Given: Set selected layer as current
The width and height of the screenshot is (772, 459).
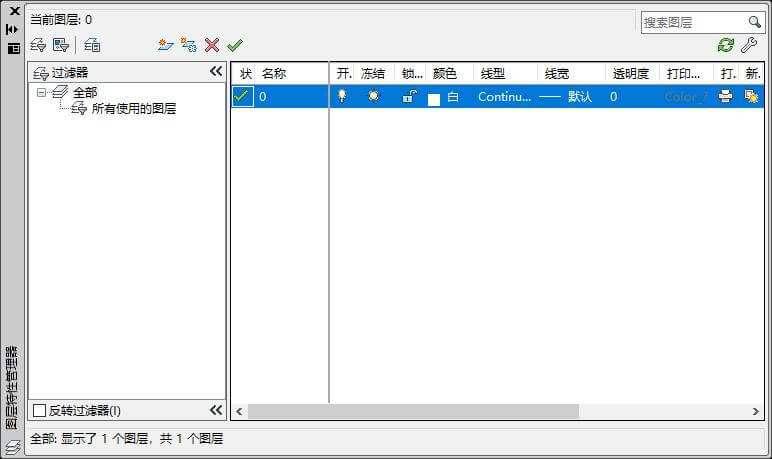Looking at the screenshot, I should pos(235,45).
